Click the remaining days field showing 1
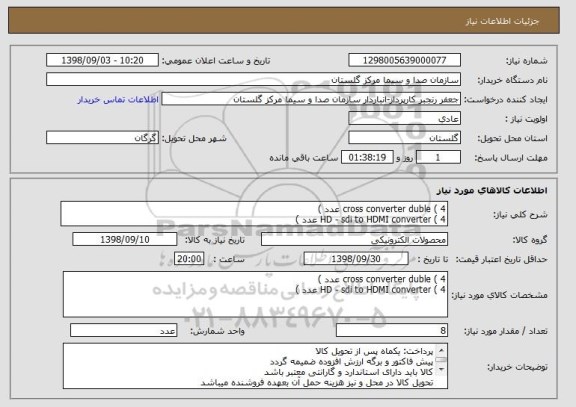Viewport: 576px width, 407px height. [x=438, y=158]
